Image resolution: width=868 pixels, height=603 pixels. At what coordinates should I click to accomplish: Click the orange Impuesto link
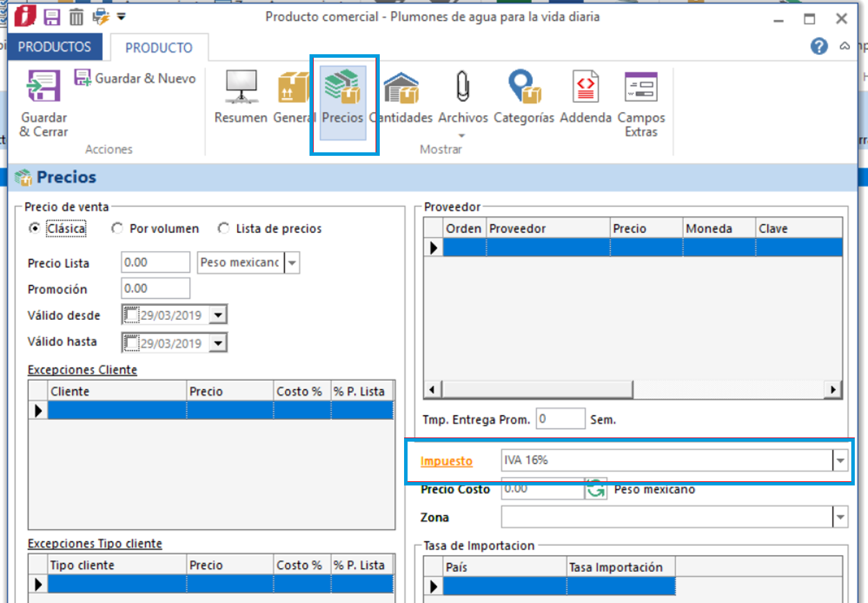coord(447,461)
